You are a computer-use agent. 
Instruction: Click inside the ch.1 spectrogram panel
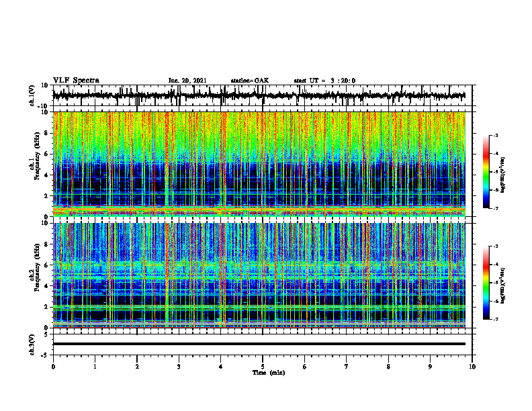259,164
